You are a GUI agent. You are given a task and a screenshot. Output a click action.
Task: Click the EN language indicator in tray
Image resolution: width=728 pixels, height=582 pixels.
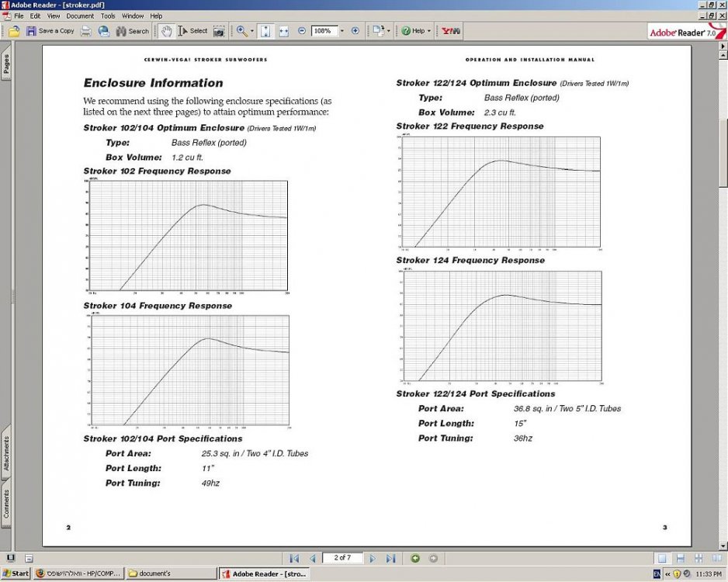[657, 574]
